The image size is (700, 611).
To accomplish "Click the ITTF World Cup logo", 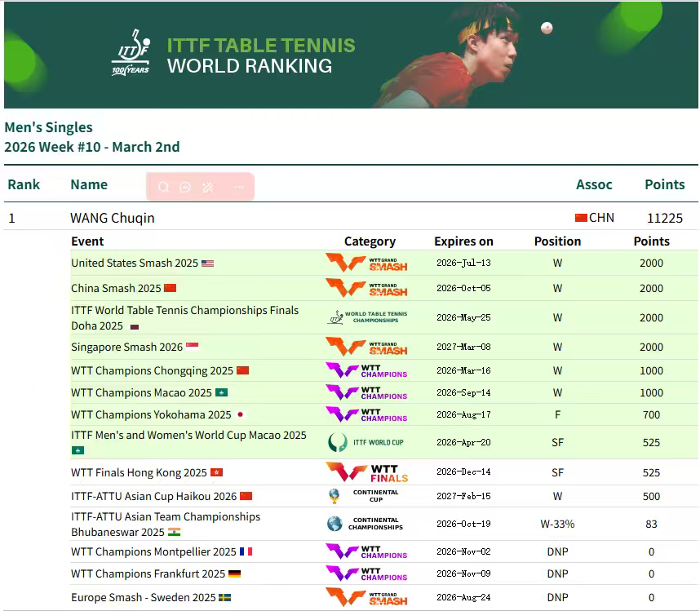I will pos(366,442).
